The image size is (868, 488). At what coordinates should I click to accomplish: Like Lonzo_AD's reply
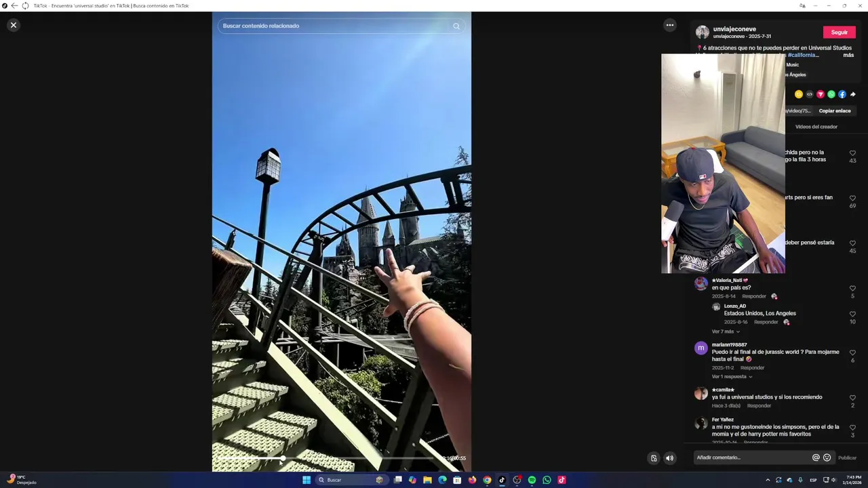(x=852, y=314)
